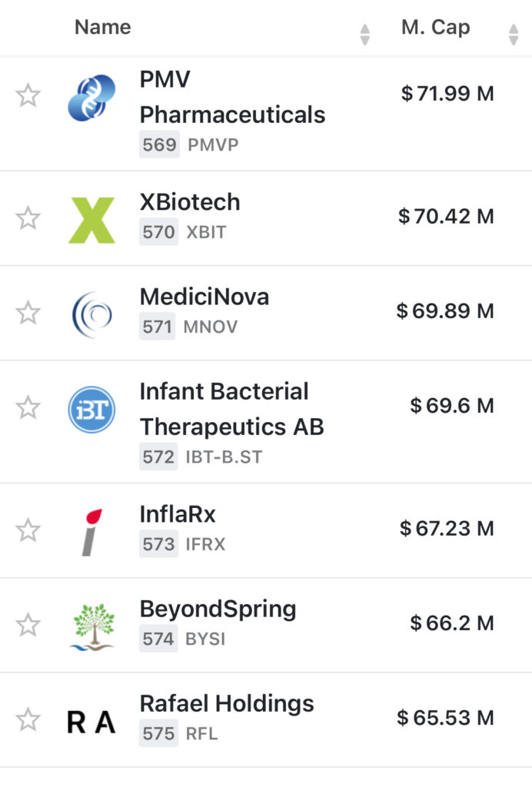Click the blue iBT circle logo
This screenshot has width=532, height=787.
pyautogui.click(x=91, y=410)
